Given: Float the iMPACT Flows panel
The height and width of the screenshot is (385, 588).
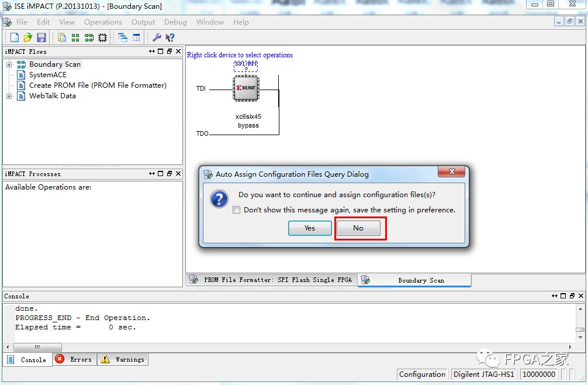Looking at the screenshot, I should [169, 51].
